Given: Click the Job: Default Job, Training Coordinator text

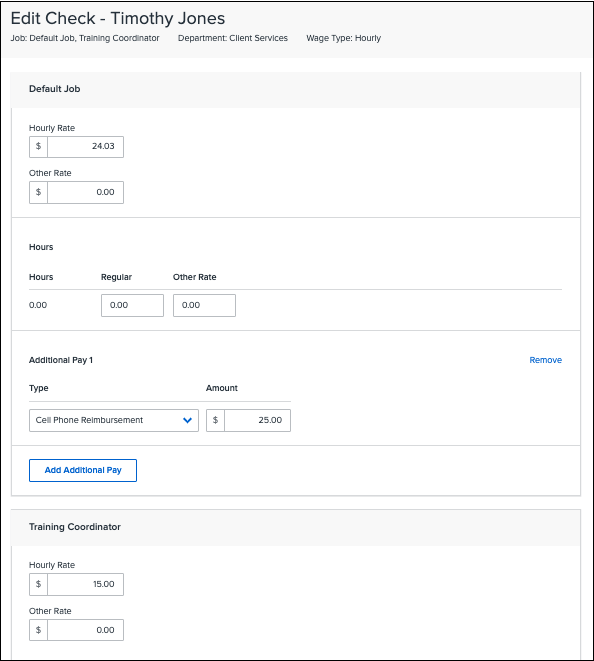Looking at the screenshot, I should [85, 38].
